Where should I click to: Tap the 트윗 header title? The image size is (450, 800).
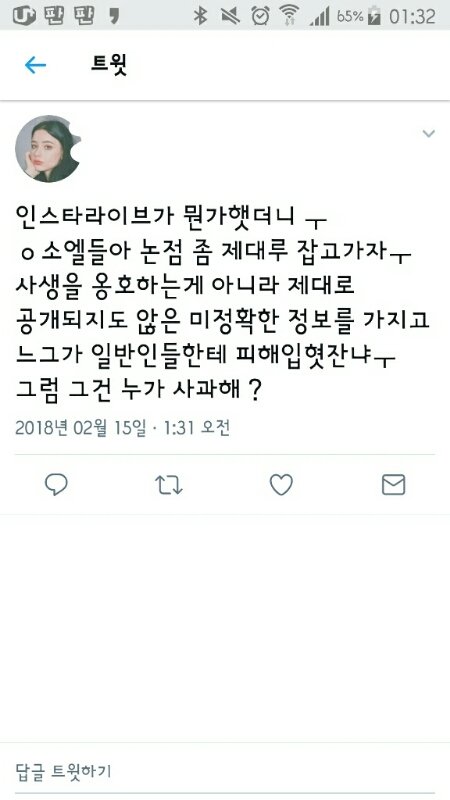[x=109, y=65]
